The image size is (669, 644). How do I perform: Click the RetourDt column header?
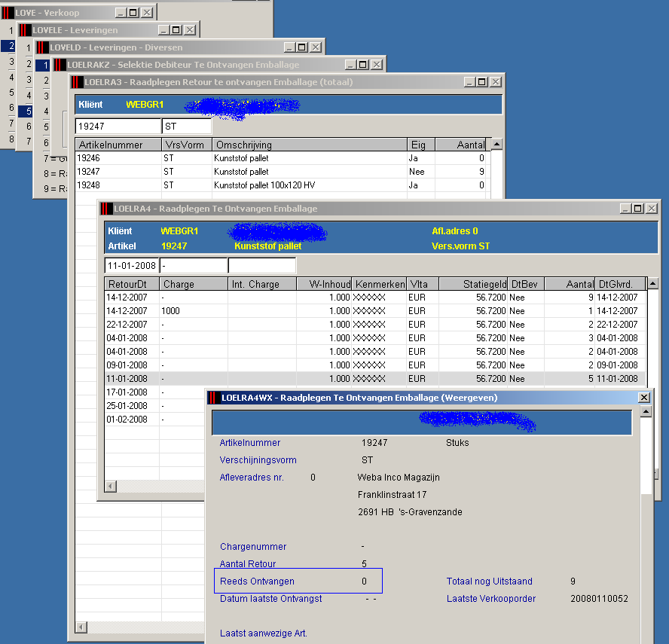[132, 284]
